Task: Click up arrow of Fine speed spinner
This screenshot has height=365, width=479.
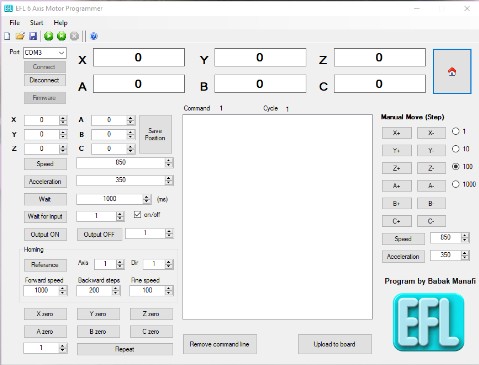Action: [169, 288]
